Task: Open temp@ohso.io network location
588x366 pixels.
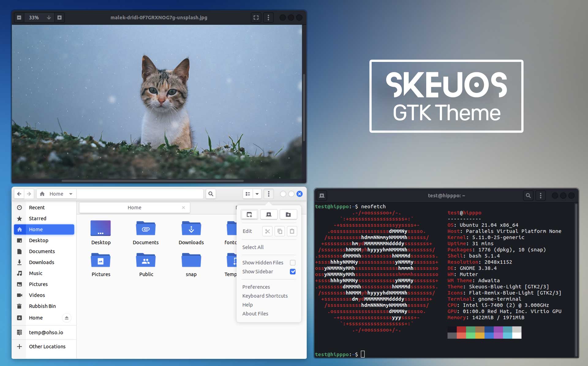Action: tap(44, 332)
